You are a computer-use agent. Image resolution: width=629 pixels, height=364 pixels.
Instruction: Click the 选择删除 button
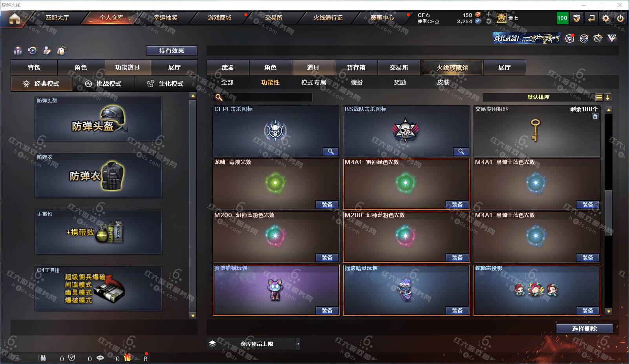coord(585,329)
